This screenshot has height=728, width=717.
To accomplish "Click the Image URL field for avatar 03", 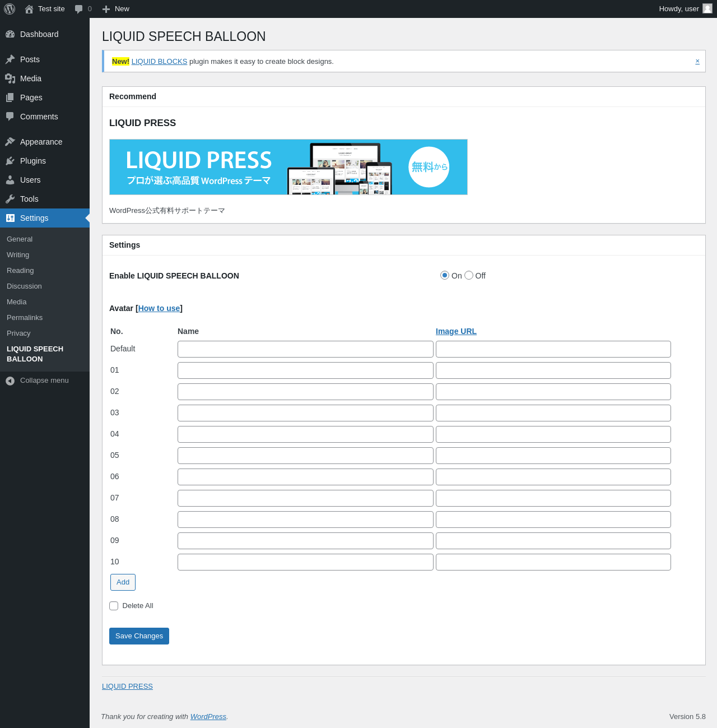I will pos(553,413).
